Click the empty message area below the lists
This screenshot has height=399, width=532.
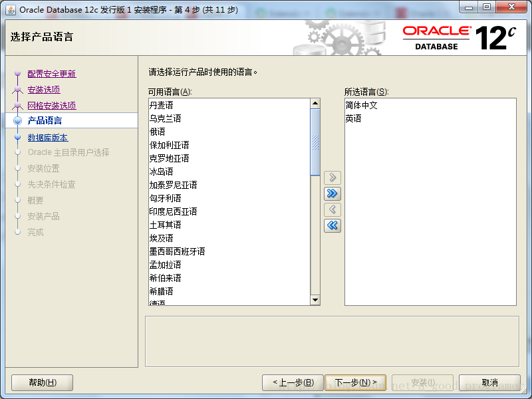click(332, 342)
